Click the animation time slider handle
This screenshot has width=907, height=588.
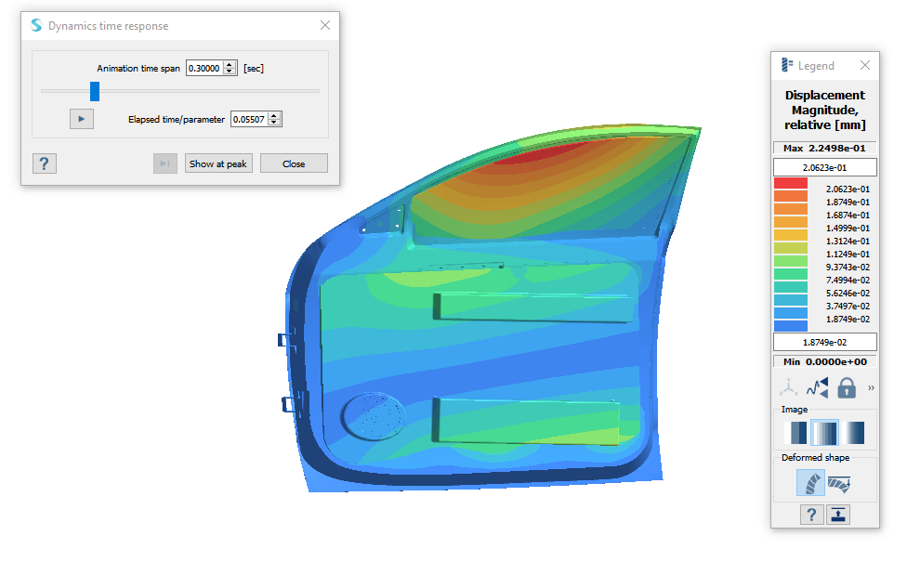[x=95, y=91]
